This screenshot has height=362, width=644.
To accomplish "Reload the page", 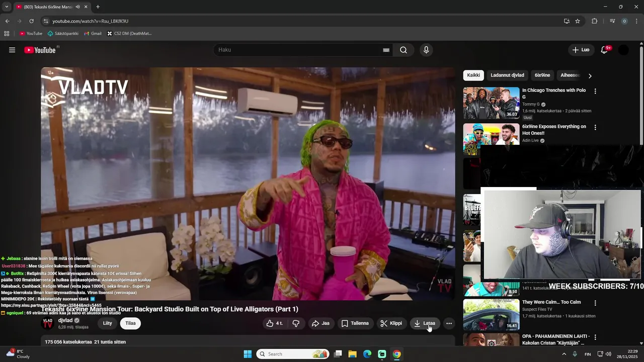I will pos(31,21).
